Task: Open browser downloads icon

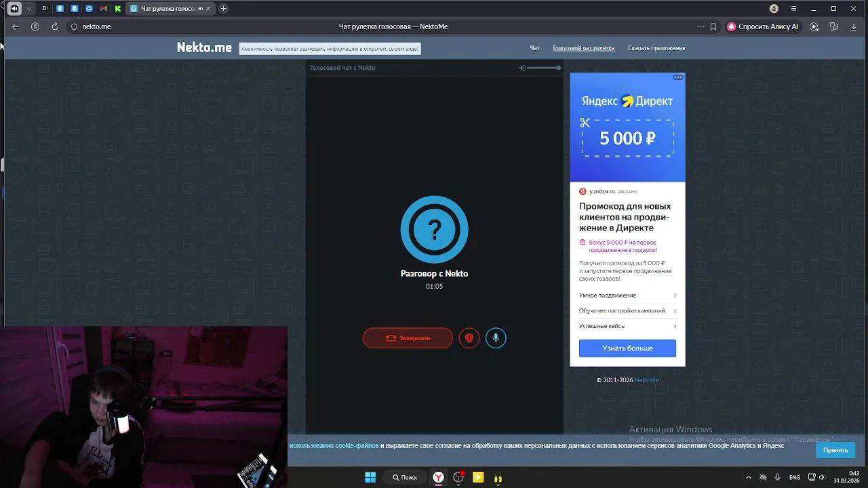Action: [x=854, y=26]
